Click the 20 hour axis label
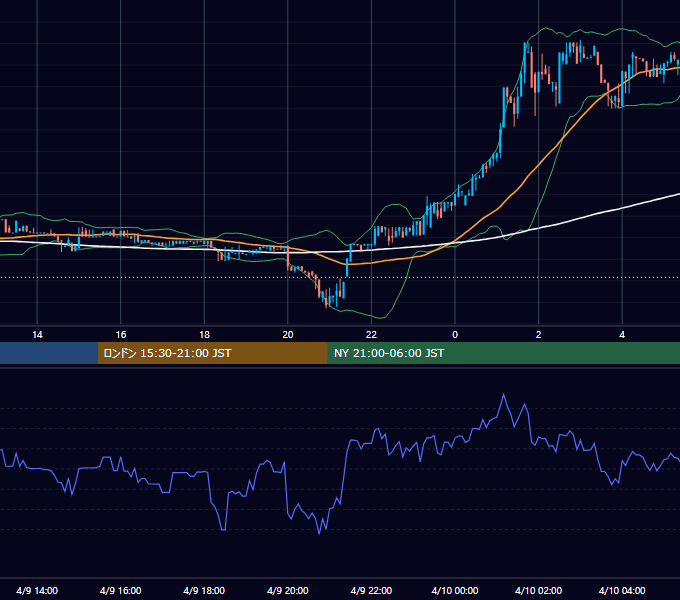Image resolution: width=680 pixels, height=600 pixels. [288, 335]
